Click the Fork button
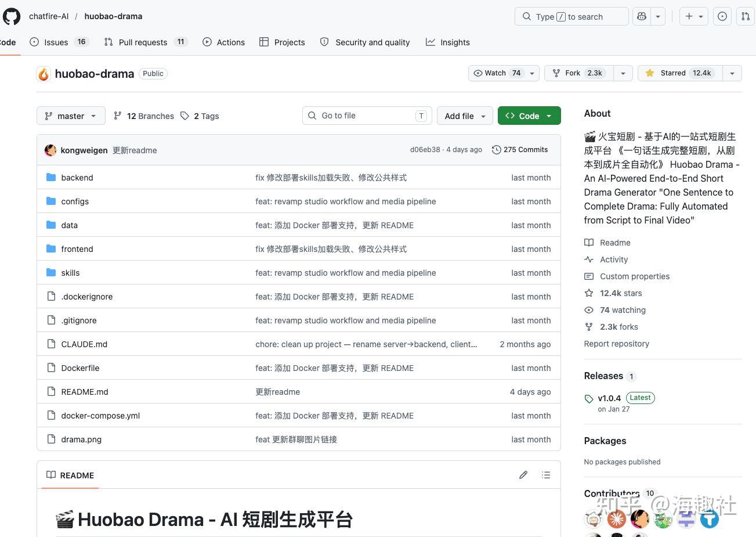Screen dimensions: 756x537 point(579,73)
